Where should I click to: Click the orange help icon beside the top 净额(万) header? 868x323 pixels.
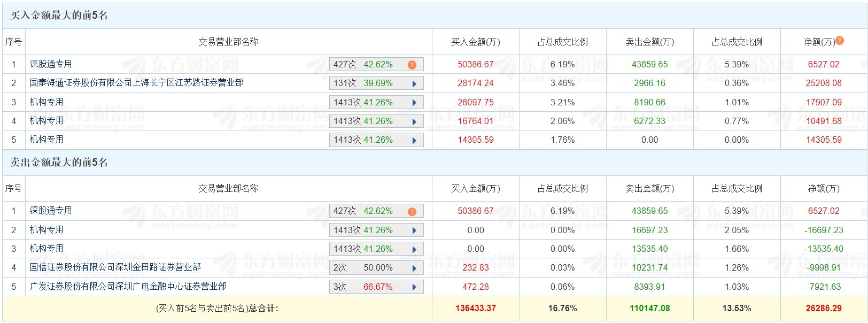pos(840,40)
